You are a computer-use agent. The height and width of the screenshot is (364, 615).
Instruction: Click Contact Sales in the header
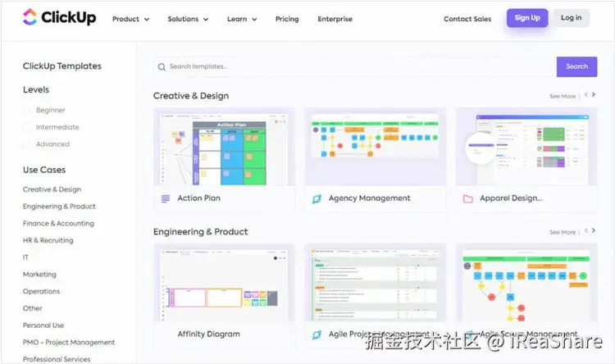point(467,19)
